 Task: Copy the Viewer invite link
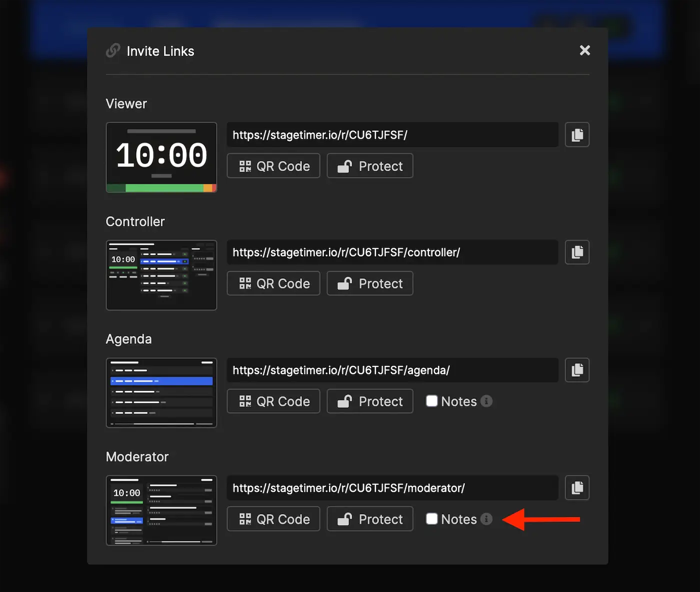coord(577,135)
